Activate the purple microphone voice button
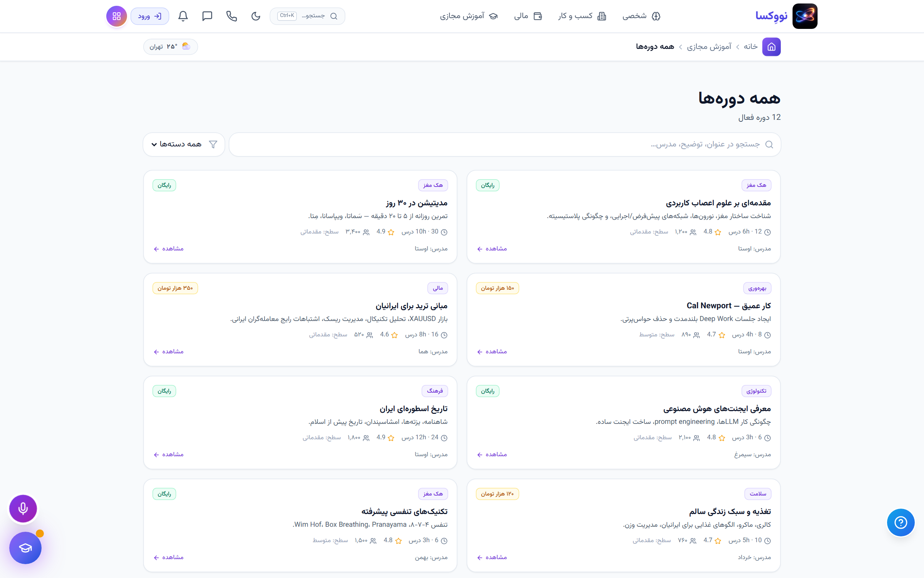924x578 pixels. coord(23,509)
